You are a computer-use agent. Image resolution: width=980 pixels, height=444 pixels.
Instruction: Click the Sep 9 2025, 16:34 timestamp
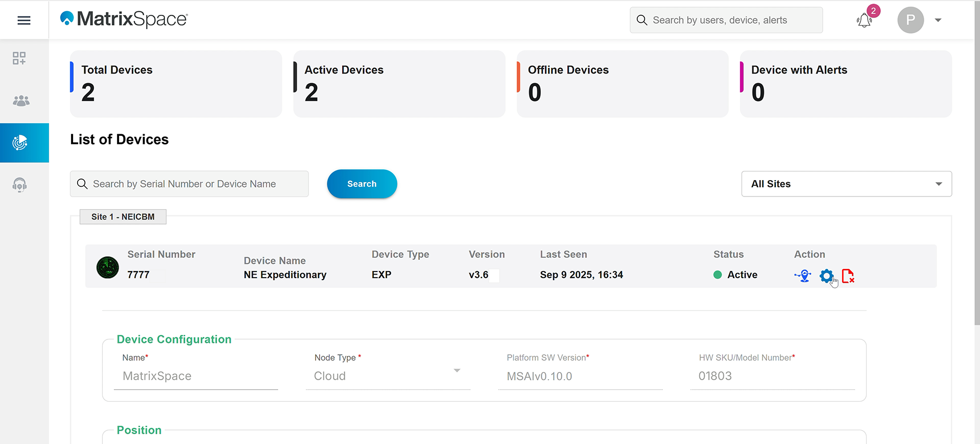coord(582,275)
